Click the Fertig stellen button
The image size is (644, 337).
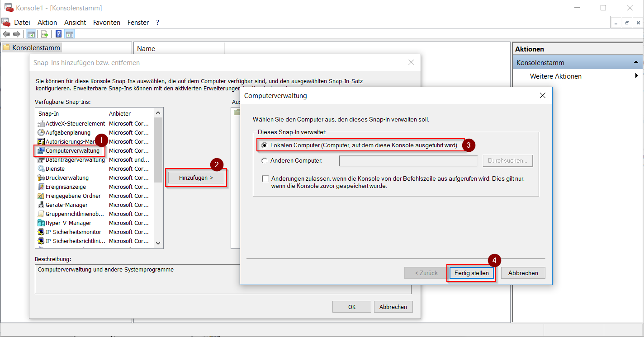pyautogui.click(x=471, y=273)
